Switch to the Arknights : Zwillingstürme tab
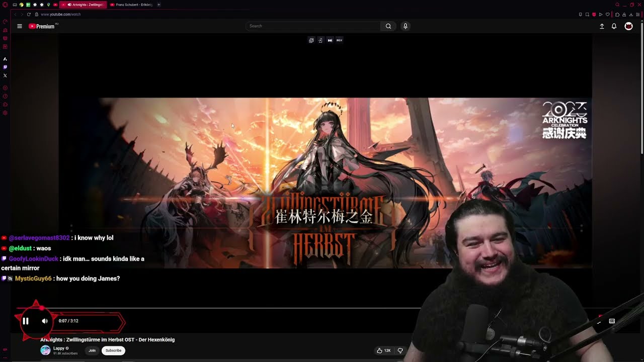 pyautogui.click(x=83, y=5)
